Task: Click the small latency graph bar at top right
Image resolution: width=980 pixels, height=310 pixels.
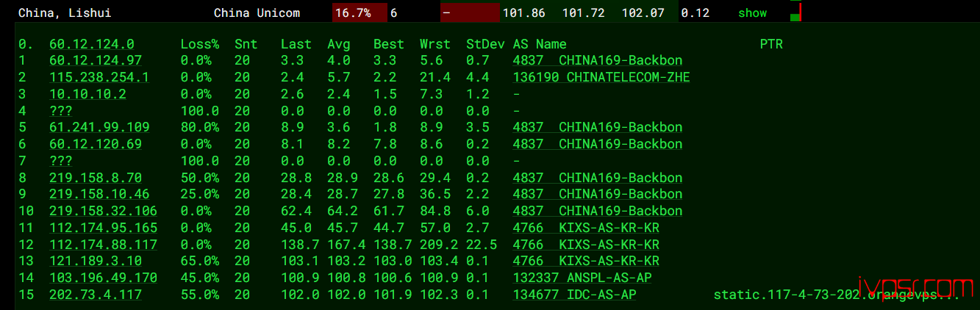Action: (x=795, y=12)
